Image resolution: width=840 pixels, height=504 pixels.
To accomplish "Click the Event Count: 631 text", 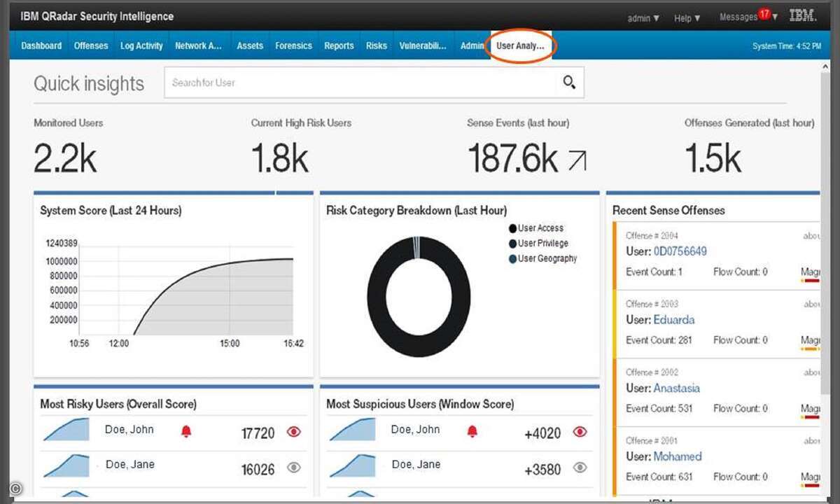I will click(659, 477).
